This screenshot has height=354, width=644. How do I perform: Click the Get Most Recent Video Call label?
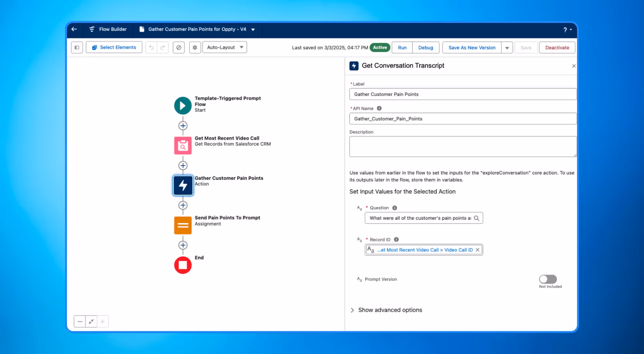[227, 138]
